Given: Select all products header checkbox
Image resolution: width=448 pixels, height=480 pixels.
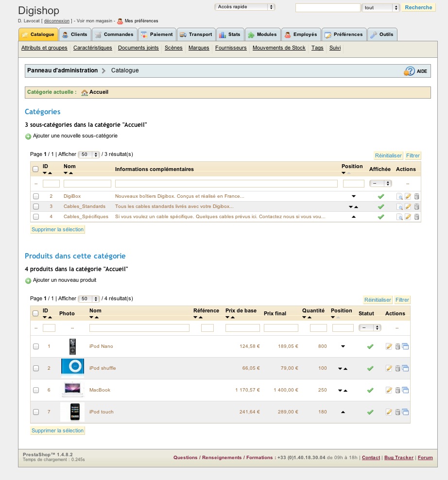Looking at the screenshot, I should pos(35,313).
